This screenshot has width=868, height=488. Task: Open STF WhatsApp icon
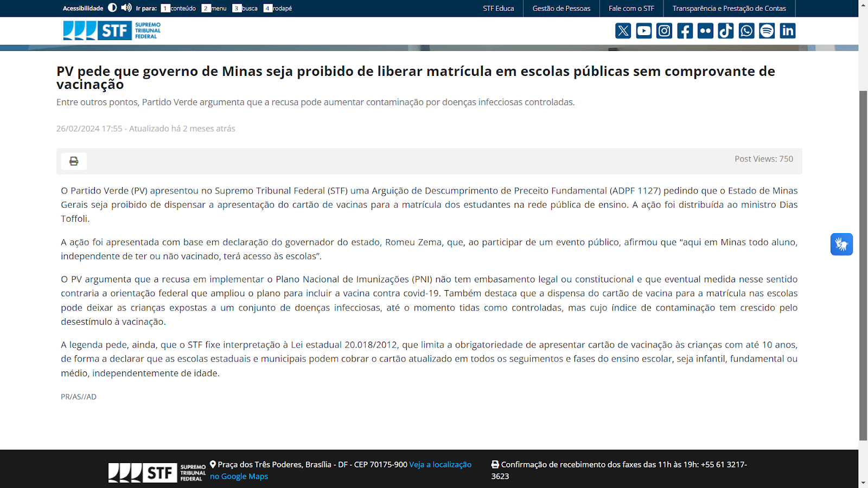(746, 31)
